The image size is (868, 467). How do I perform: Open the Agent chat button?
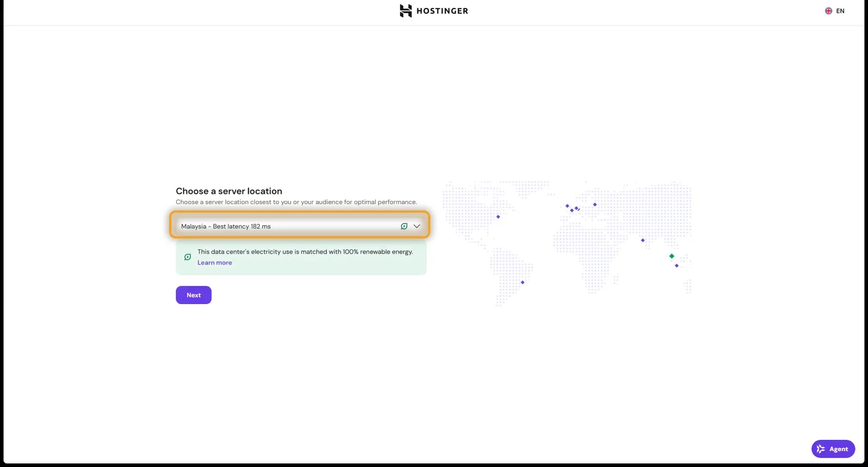pos(833,449)
